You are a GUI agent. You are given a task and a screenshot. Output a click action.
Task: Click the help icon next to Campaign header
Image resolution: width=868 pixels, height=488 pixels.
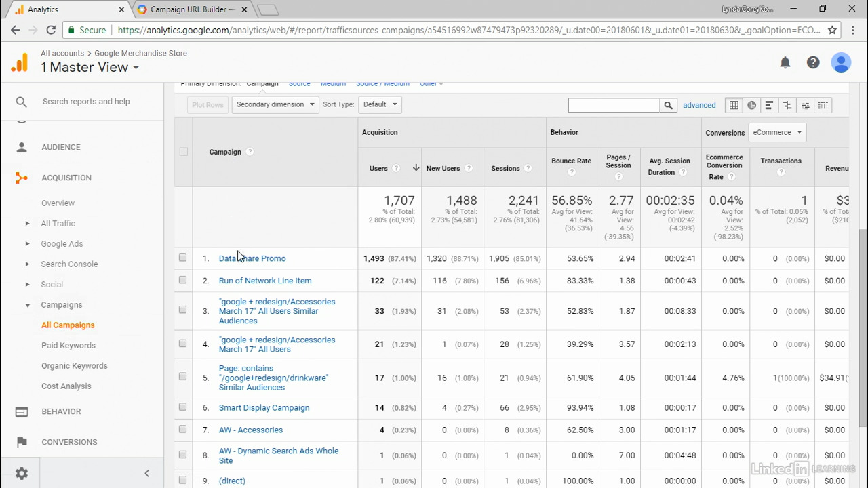250,152
